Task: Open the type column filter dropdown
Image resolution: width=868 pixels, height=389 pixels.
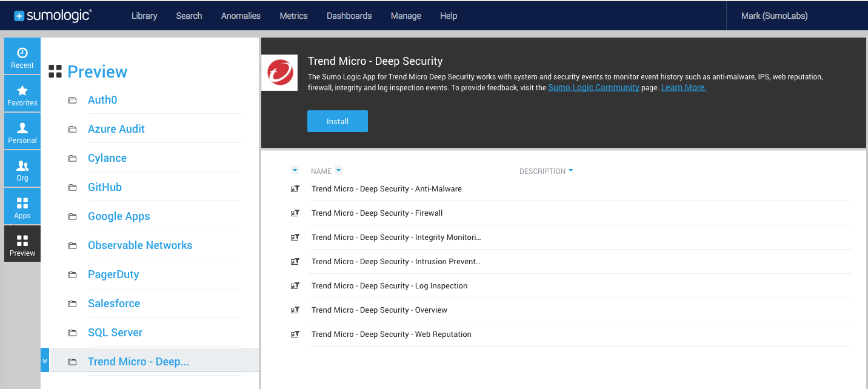Action: (x=295, y=171)
